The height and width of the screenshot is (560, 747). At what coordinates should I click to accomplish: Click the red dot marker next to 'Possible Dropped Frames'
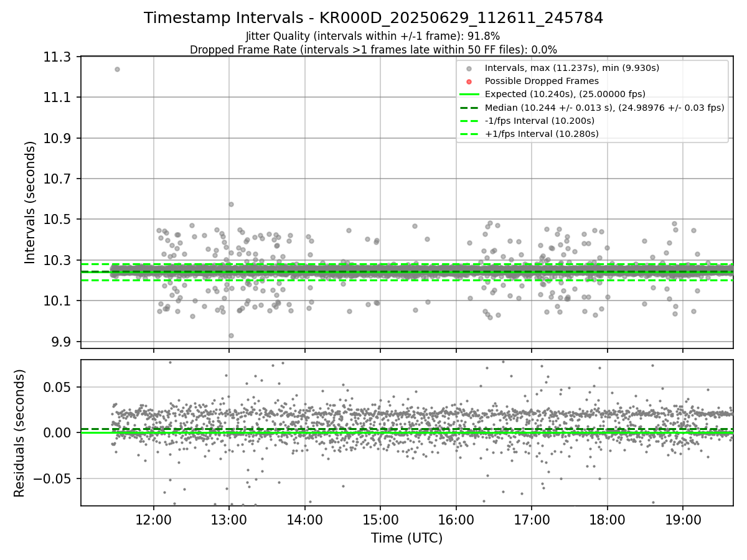click(469, 82)
